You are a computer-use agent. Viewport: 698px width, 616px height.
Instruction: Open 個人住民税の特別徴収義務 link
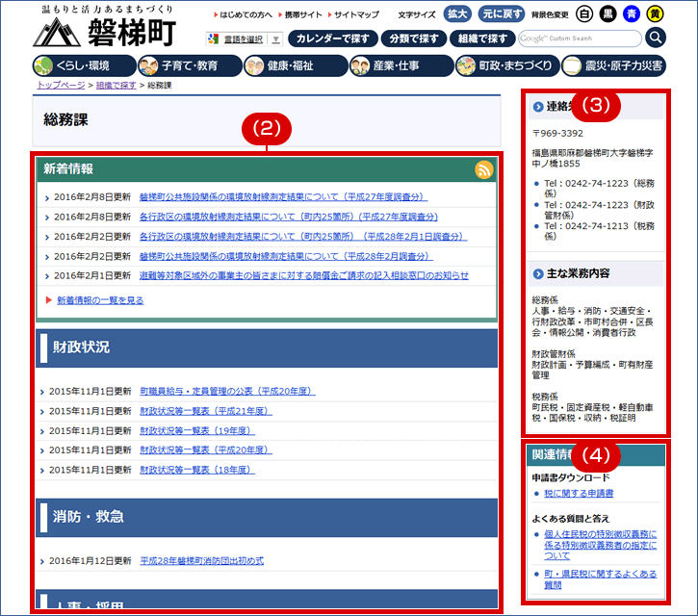(x=600, y=545)
